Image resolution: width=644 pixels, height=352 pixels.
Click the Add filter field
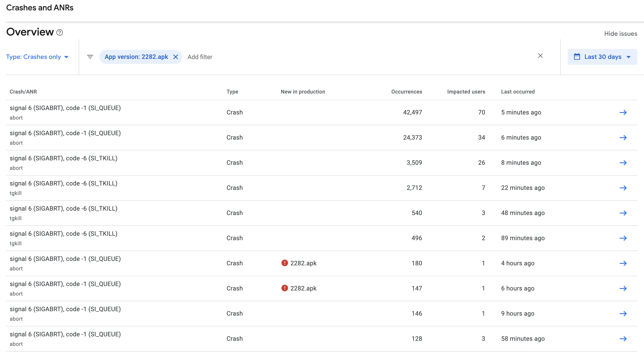click(200, 57)
